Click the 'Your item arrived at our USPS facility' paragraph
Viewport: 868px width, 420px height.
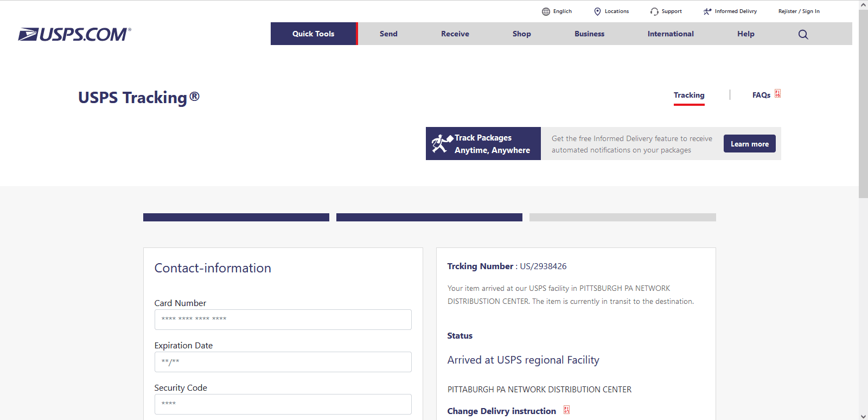coord(571,295)
